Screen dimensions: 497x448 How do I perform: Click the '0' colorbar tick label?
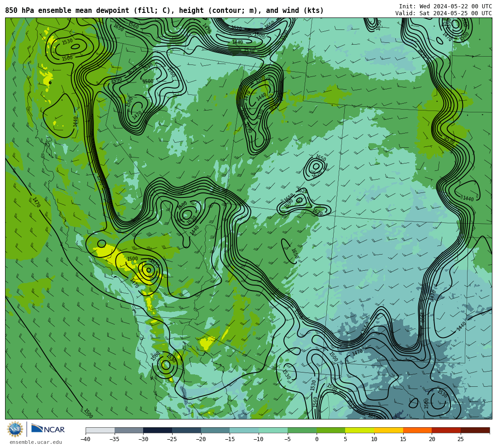(316, 439)
